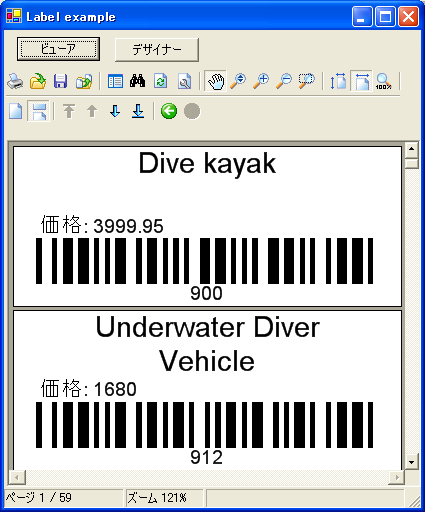
Task: Click the green back navigation arrow
Action: coord(169,111)
